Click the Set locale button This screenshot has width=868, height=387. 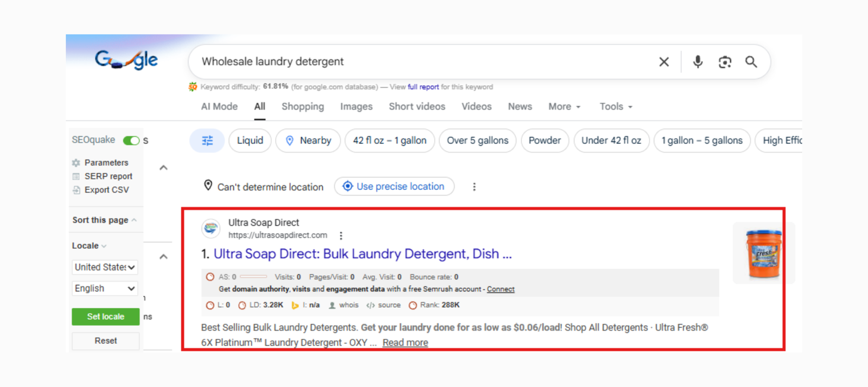point(105,316)
